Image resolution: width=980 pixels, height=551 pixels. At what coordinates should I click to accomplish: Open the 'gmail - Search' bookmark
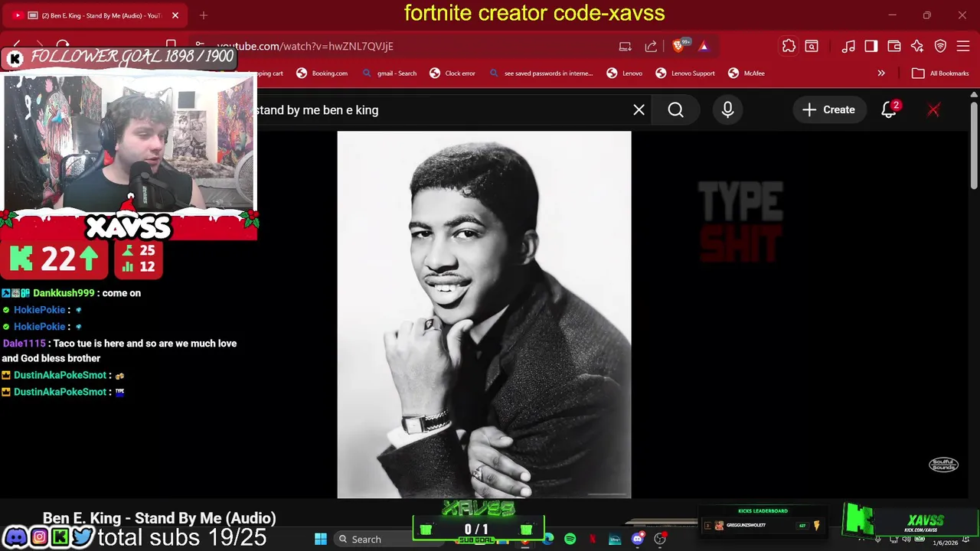coord(390,73)
